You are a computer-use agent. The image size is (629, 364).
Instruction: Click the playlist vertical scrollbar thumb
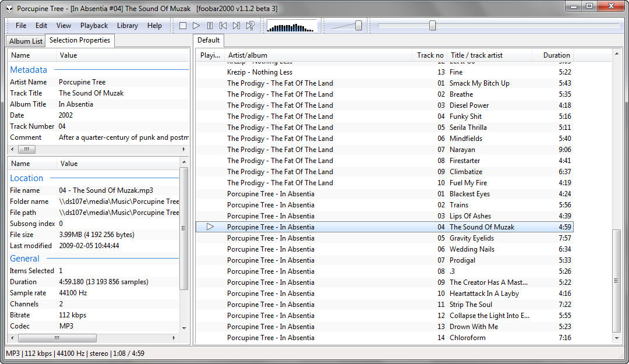(617, 281)
